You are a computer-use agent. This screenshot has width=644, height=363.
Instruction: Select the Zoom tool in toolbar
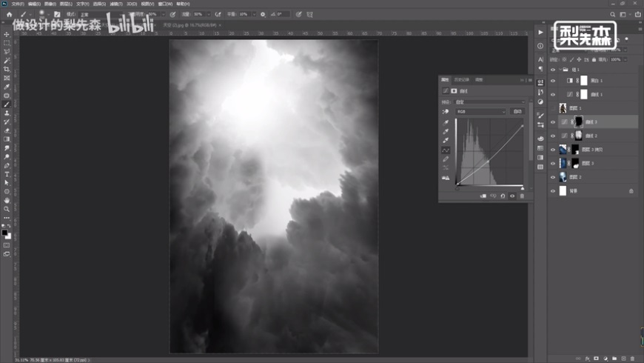click(x=7, y=208)
